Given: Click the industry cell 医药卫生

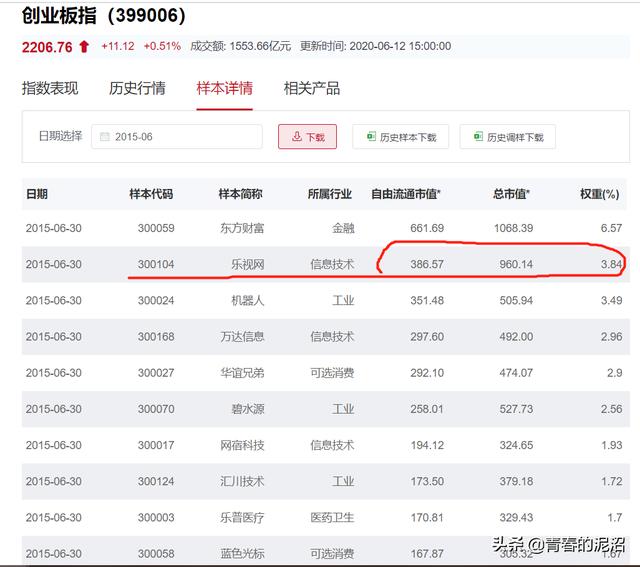Looking at the screenshot, I should [x=332, y=518].
